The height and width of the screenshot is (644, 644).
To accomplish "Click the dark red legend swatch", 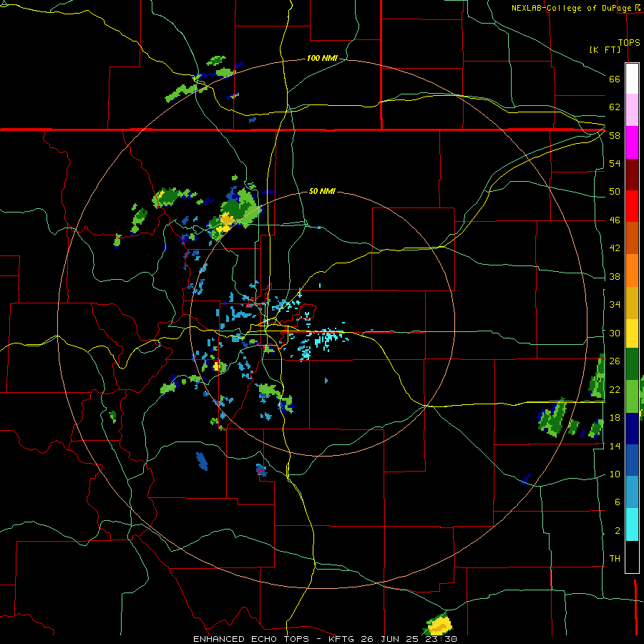I will coord(632,174).
